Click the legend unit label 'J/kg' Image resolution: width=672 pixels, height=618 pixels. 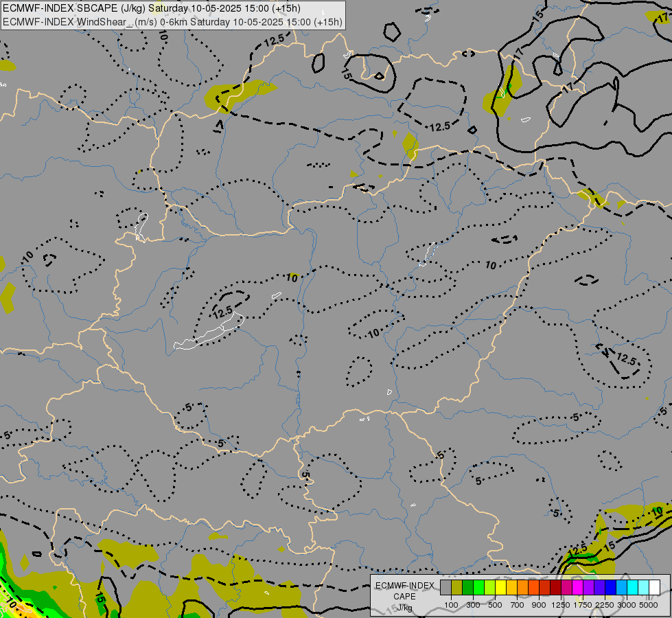[x=404, y=608]
